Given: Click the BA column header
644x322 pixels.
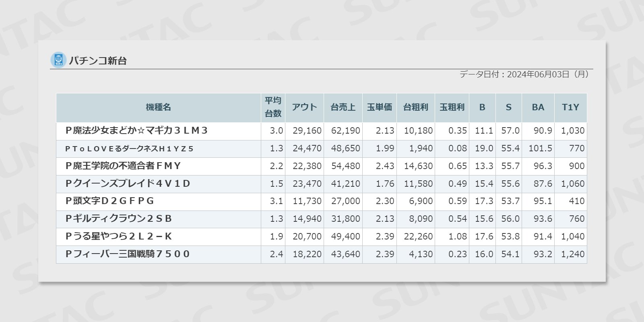Looking at the screenshot, I should point(538,107).
